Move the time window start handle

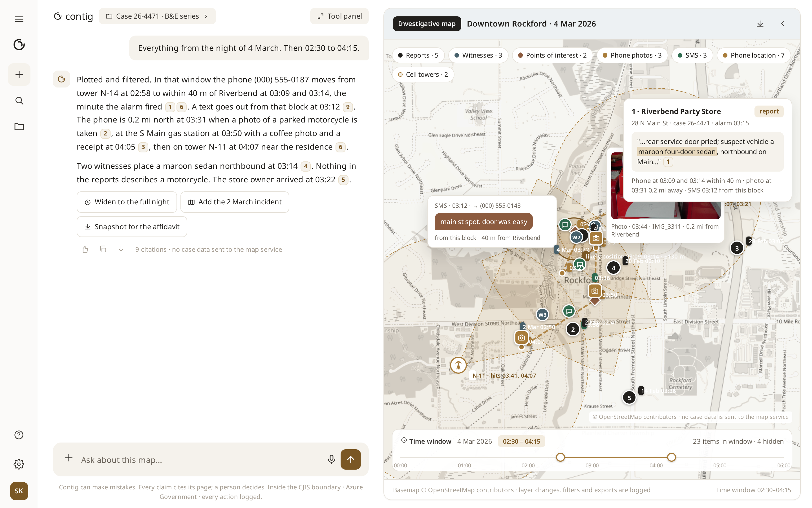click(560, 457)
